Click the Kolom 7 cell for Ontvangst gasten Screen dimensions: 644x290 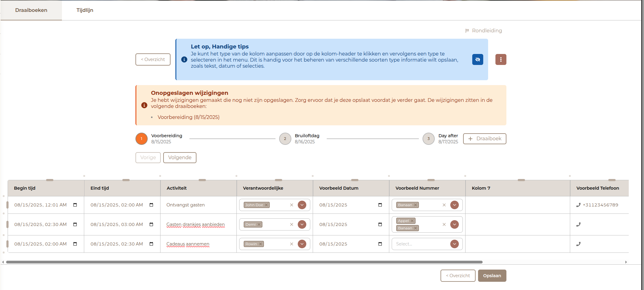coord(518,205)
